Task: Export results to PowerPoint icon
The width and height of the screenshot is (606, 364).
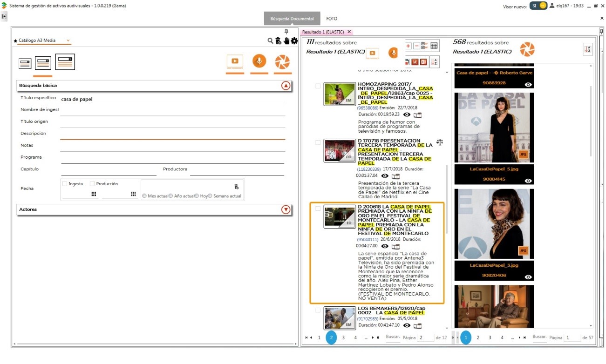Action: [x=424, y=61]
